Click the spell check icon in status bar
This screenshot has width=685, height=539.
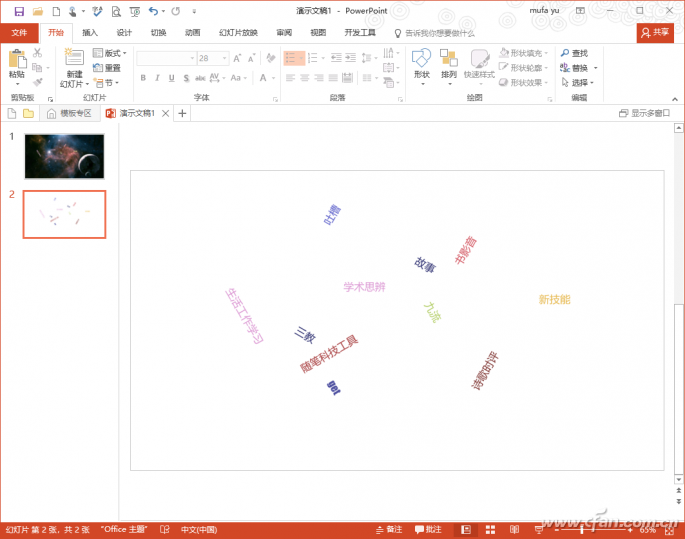165,530
